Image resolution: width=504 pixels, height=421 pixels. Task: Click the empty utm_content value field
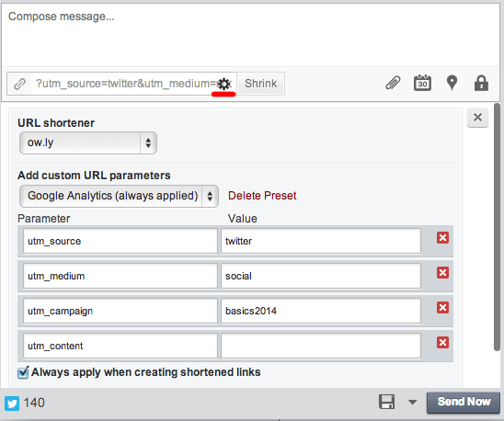click(x=321, y=346)
